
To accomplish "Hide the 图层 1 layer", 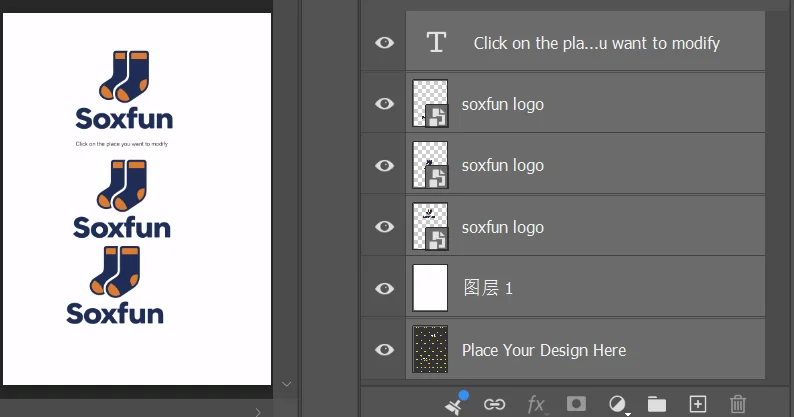I will point(384,288).
